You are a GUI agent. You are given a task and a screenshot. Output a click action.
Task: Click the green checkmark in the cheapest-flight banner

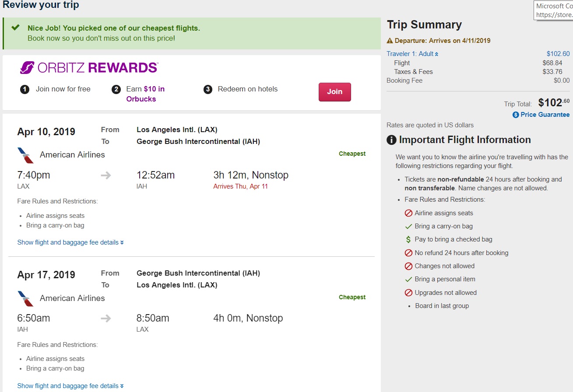pyautogui.click(x=16, y=28)
